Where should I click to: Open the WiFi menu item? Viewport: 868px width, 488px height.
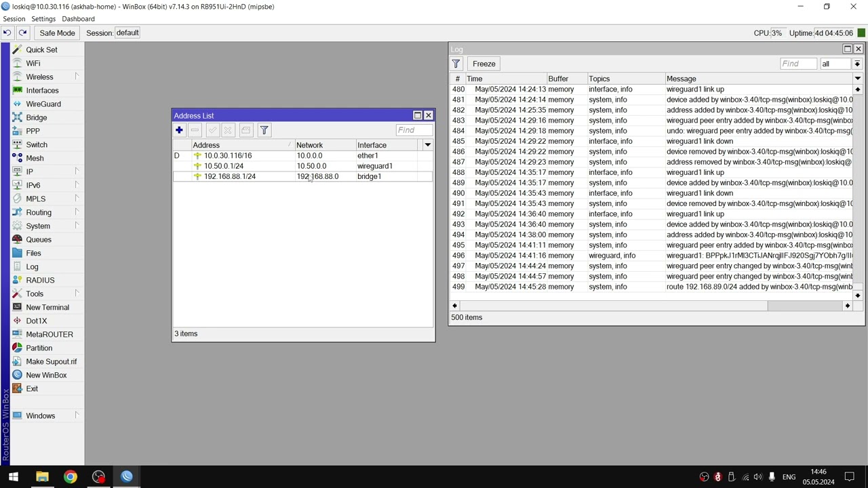33,63
